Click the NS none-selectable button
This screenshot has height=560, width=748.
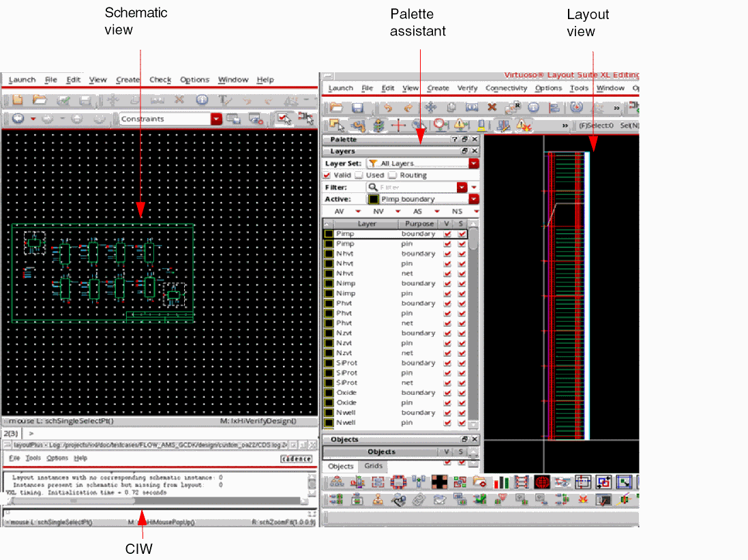point(457,211)
